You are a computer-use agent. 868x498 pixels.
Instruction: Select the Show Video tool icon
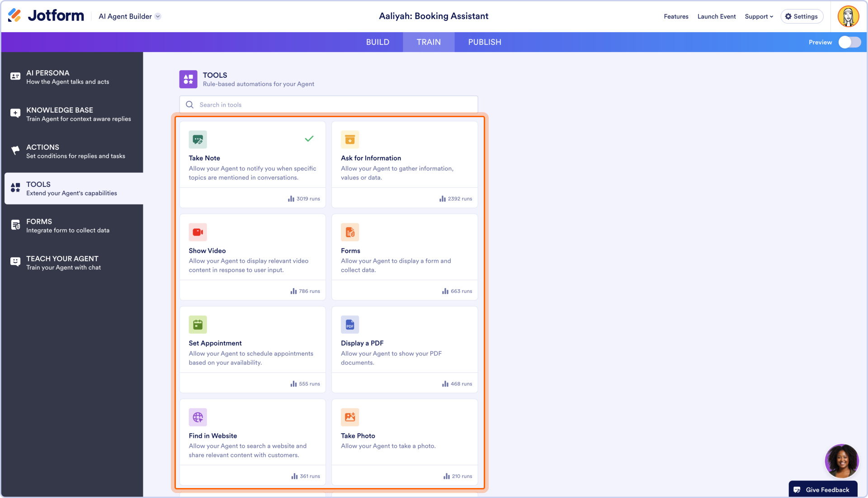click(x=198, y=232)
